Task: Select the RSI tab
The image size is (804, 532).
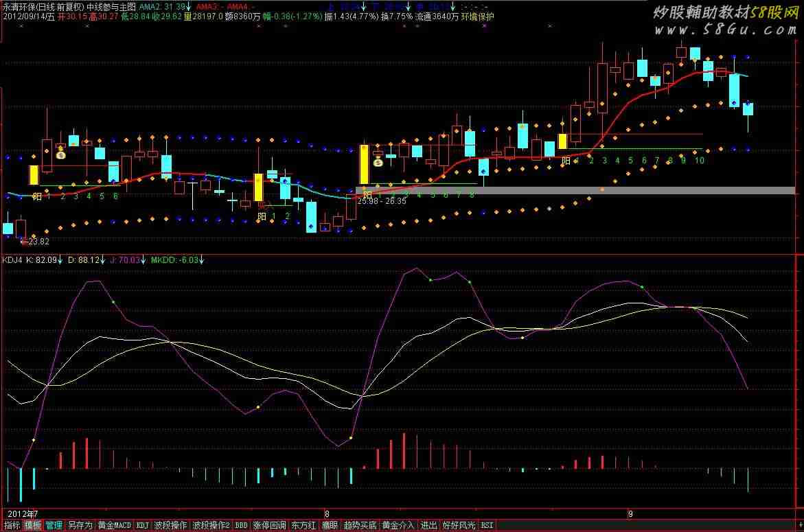Action: pos(487,526)
